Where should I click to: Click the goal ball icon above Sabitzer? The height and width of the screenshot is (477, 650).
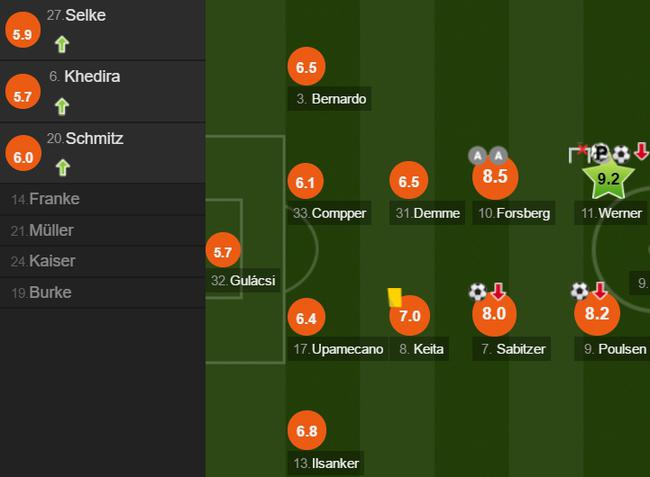[x=478, y=291]
